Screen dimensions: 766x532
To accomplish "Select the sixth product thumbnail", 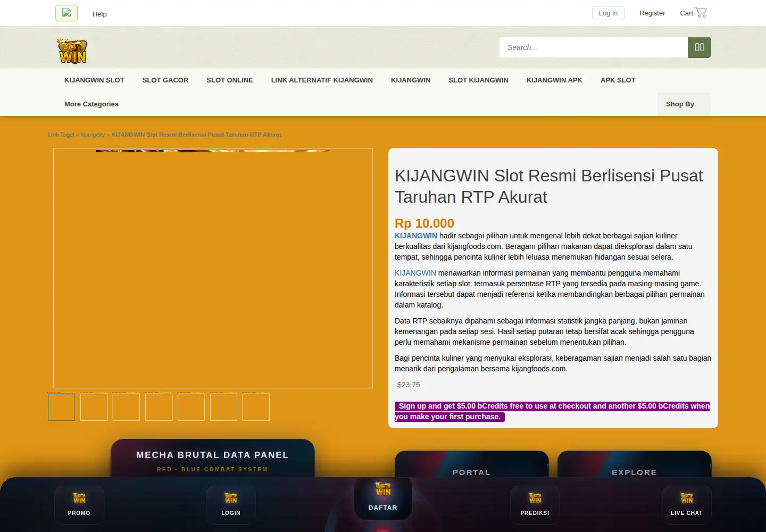I will [x=223, y=407].
